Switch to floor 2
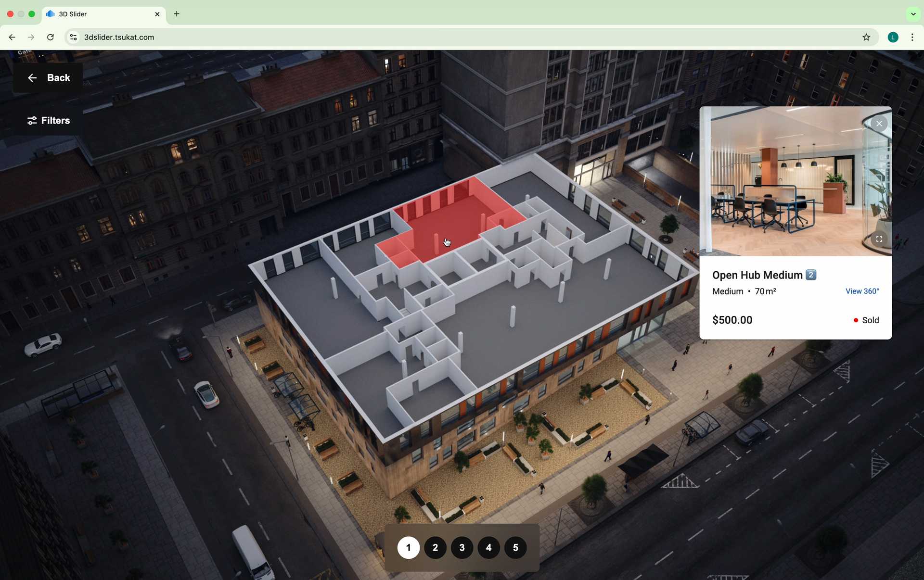 point(435,548)
